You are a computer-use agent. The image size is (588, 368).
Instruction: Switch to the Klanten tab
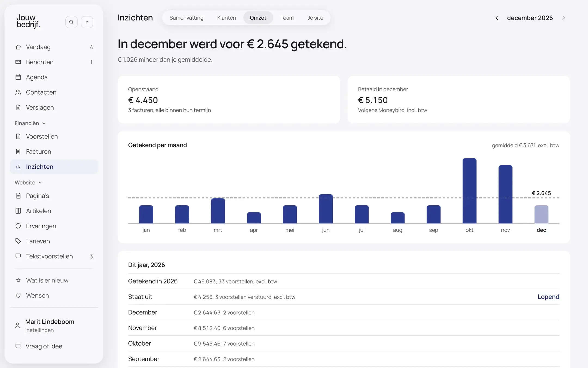coord(226,18)
